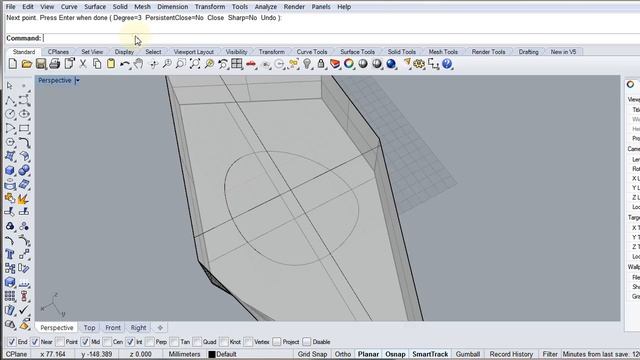
Task: Open the Solid menu
Action: (x=120, y=7)
